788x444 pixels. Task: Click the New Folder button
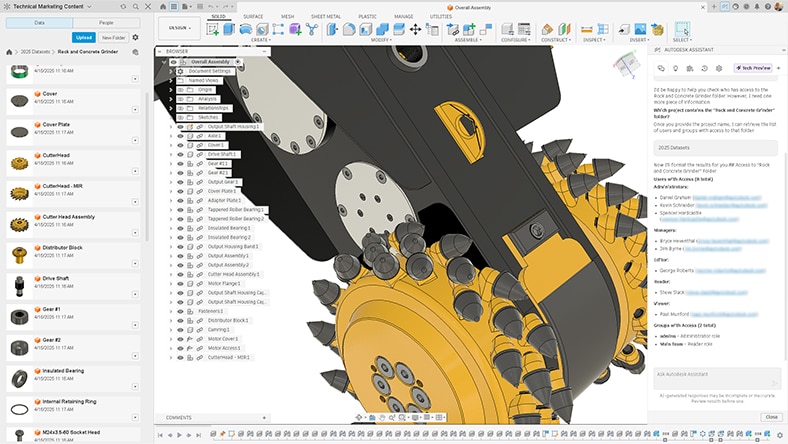(114, 37)
